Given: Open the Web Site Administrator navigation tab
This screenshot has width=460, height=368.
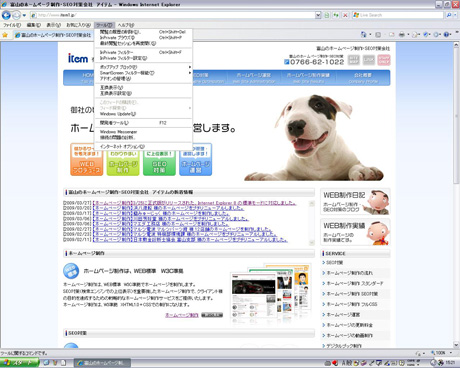Looking at the screenshot, I should [254, 78].
